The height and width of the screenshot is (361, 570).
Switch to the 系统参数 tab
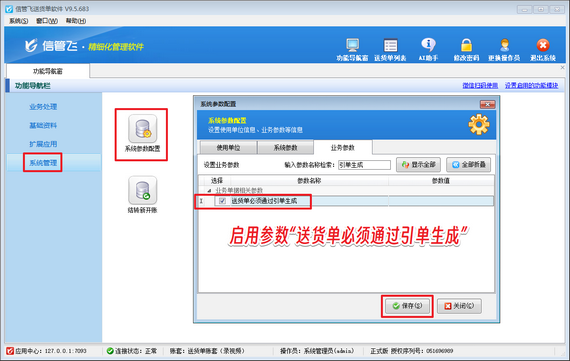click(x=285, y=148)
